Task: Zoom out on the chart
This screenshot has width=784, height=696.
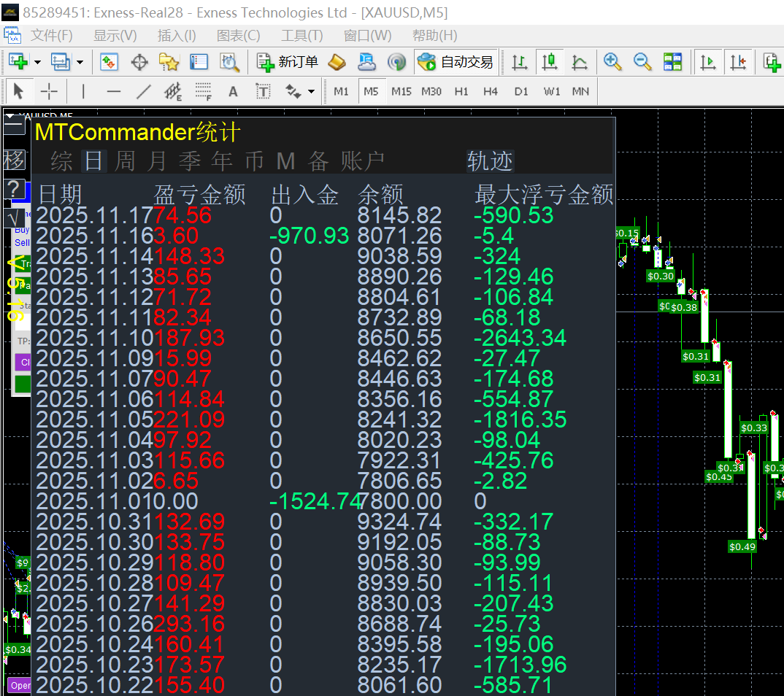Action: [642, 62]
